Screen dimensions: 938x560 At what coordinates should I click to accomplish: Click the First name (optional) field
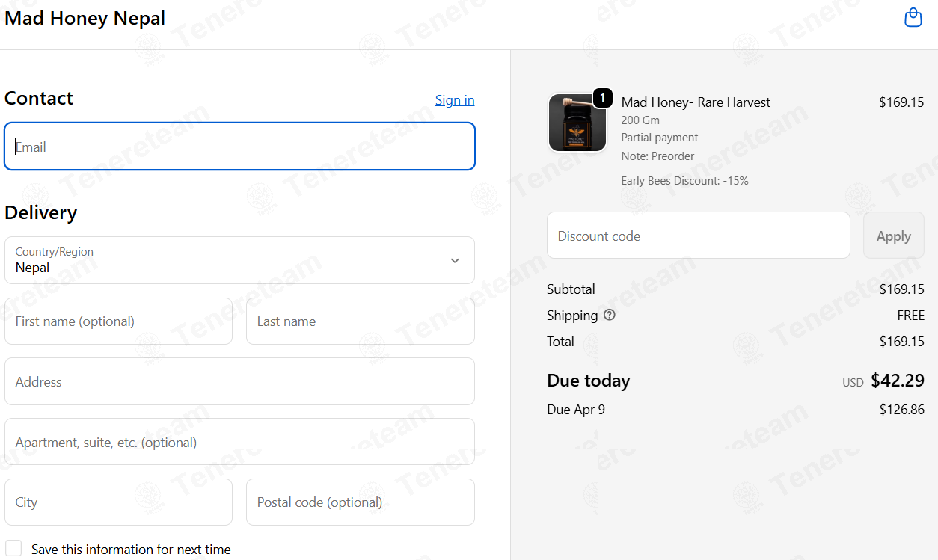point(118,321)
